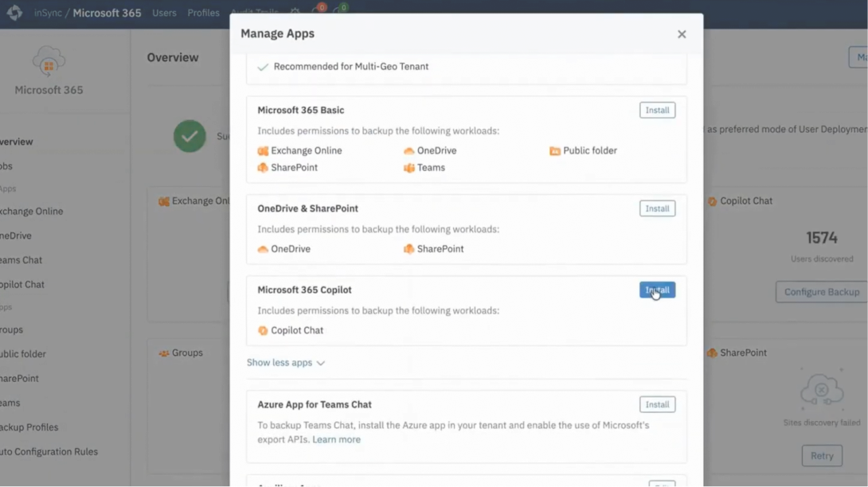Click the SharePoint icon under OneDrive & SharePoint
The height and width of the screenshot is (487, 868).
coord(409,249)
